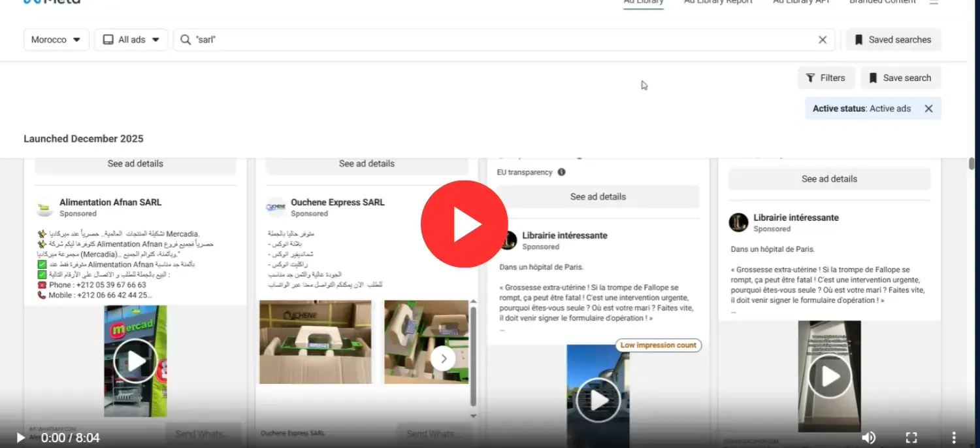Viewport: 980px width, 448px height.
Task: Send WhatsApp message to Alimentation Afnan
Action: [x=203, y=434]
